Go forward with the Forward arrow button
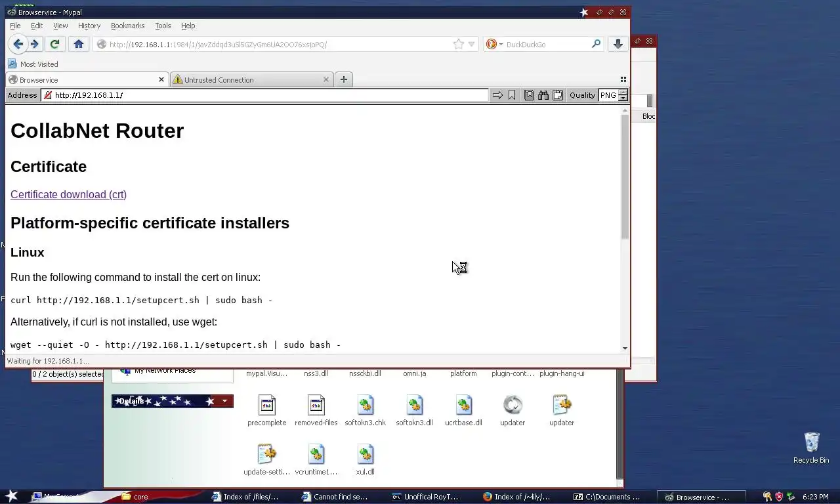Viewport: 840px width, 504px height. point(35,44)
